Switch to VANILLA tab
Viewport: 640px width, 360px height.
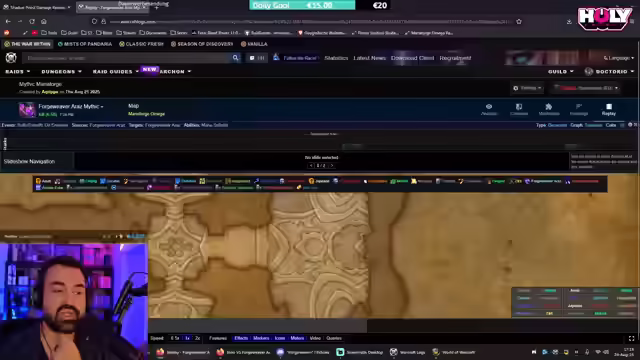point(254,44)
